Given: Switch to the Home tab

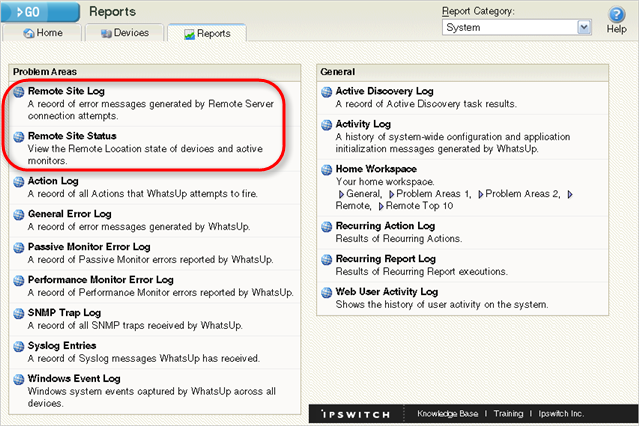Looking at the screenshot, I should tap(42, 33).
